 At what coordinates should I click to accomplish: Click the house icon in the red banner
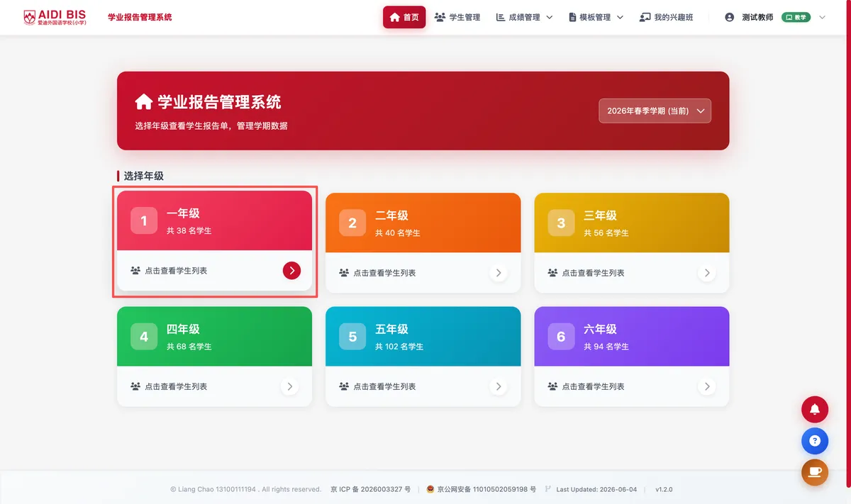[x=144, y=102]
